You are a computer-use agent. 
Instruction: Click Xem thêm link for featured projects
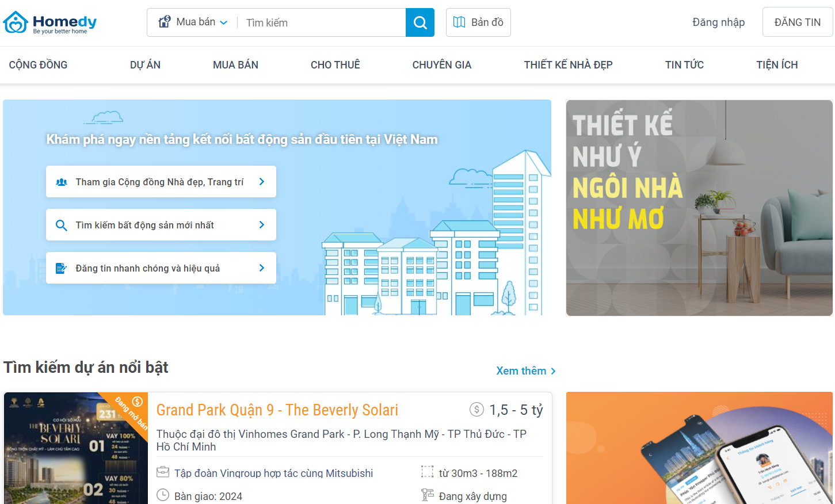[525, 371]
